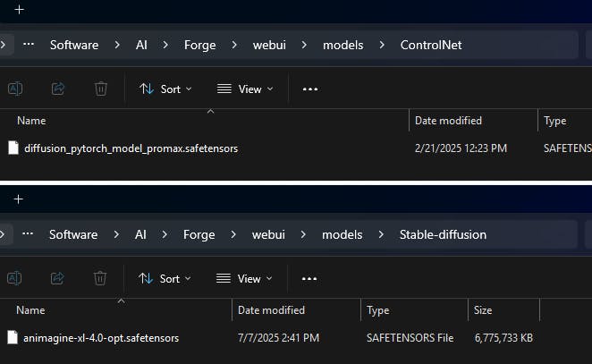The height and width of the screenshot is (364, 592).
Task: Go to the models breadcrumb in Stable-diffusion window
Action: [x=343, y=234]
